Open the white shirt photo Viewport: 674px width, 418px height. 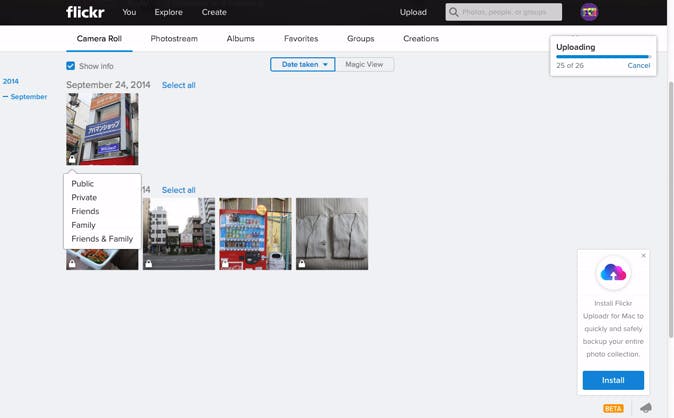(332, 234)
